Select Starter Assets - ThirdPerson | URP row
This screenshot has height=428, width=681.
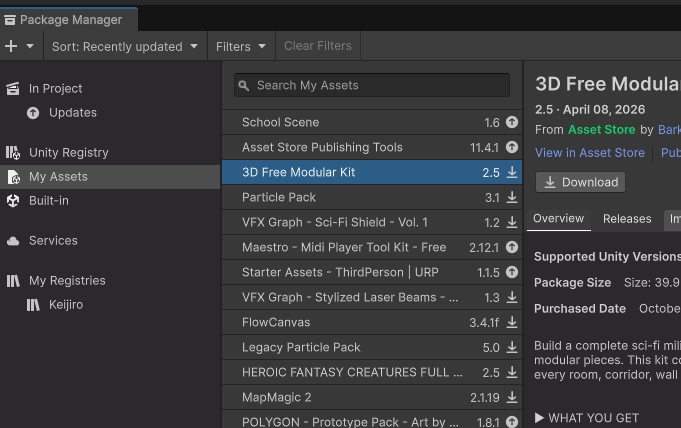pos(372,272)
